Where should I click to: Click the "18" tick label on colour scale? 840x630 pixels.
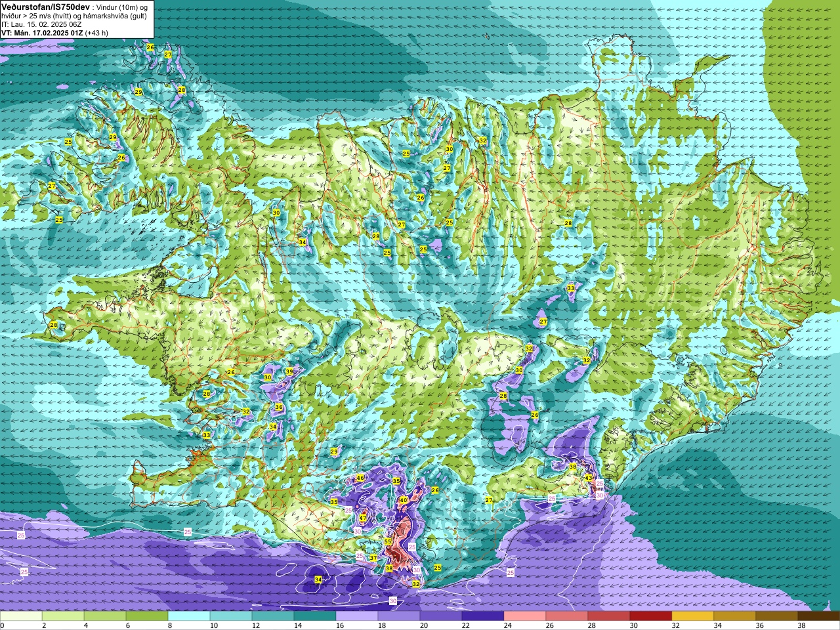[x=382, y=625]
